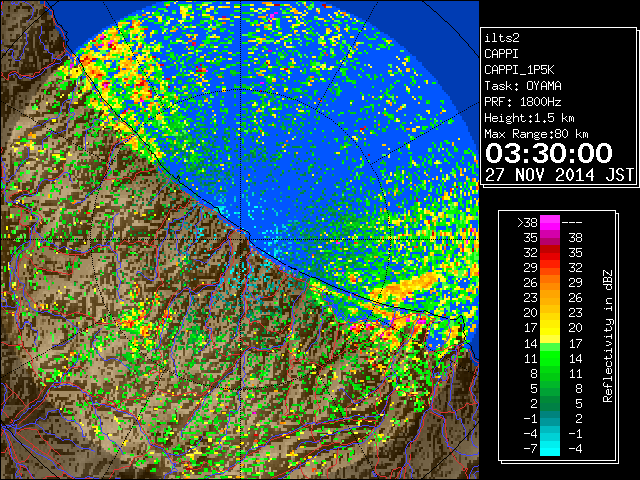Click the 'Height:1.5 km' line
The height and width of the screenshot is (480, 640).
click(x=529, y=118)
